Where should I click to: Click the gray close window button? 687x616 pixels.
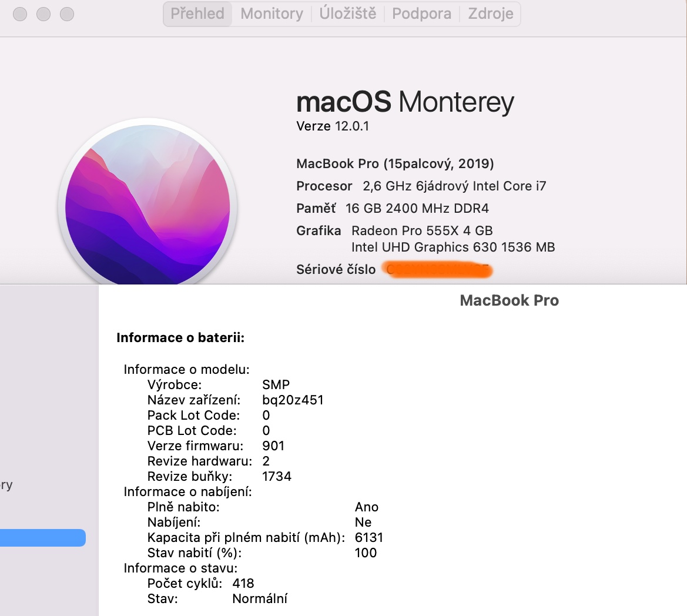(x=20, y=14)
